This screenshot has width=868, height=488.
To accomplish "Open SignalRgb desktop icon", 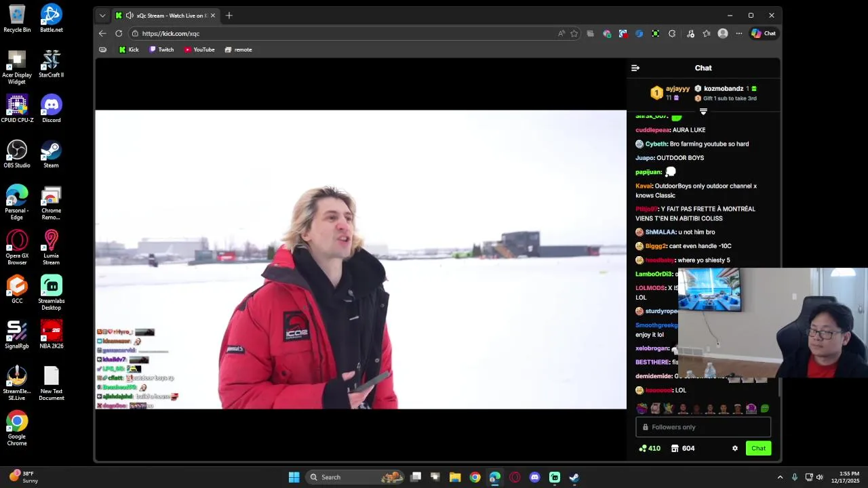I will coord(17,335).
